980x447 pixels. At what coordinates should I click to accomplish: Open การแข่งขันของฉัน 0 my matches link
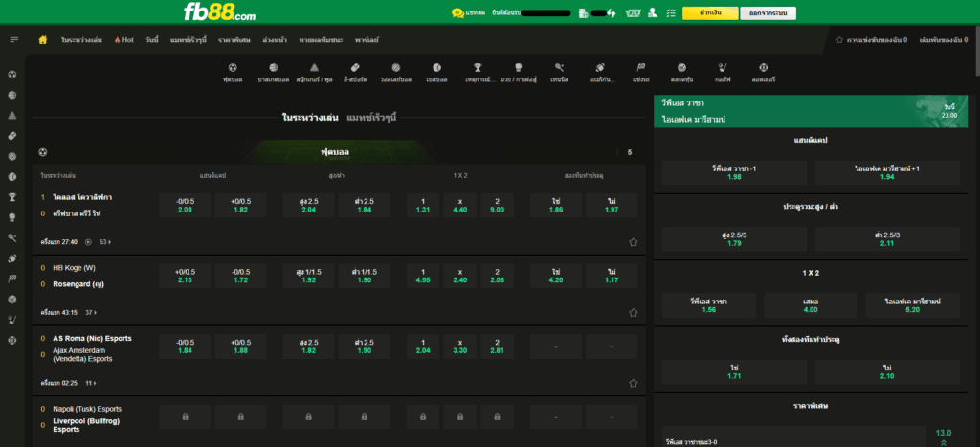(x=872, y=40)
